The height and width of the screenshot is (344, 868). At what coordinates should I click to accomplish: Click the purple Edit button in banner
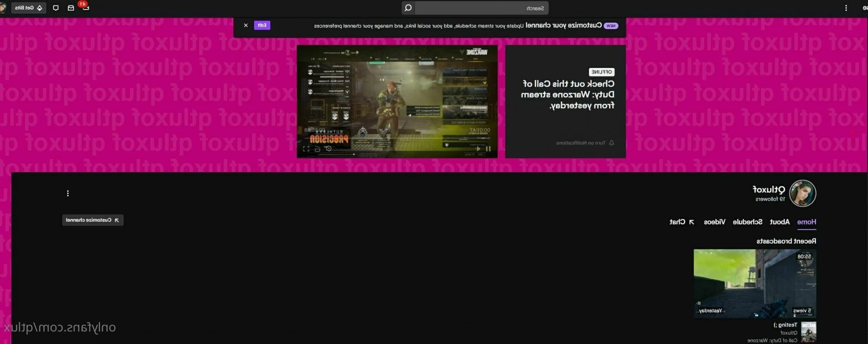(x=262, y=25)
